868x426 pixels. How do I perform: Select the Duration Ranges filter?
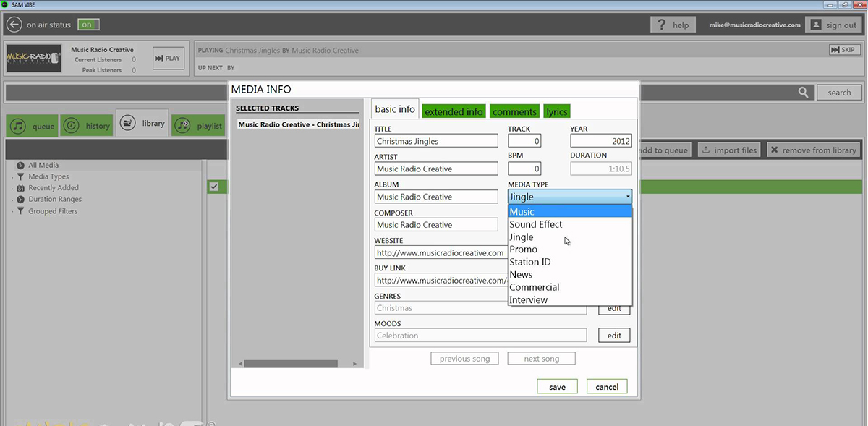pos(55,199)
